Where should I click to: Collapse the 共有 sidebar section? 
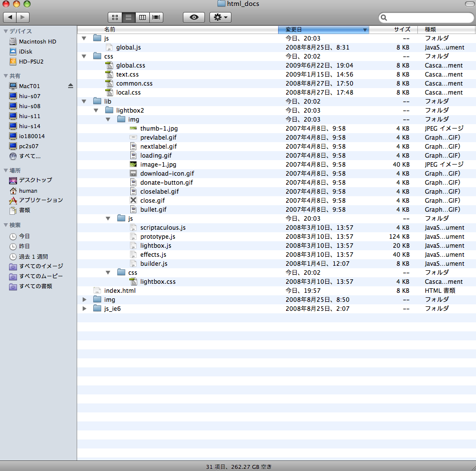[x=6, y=76]
